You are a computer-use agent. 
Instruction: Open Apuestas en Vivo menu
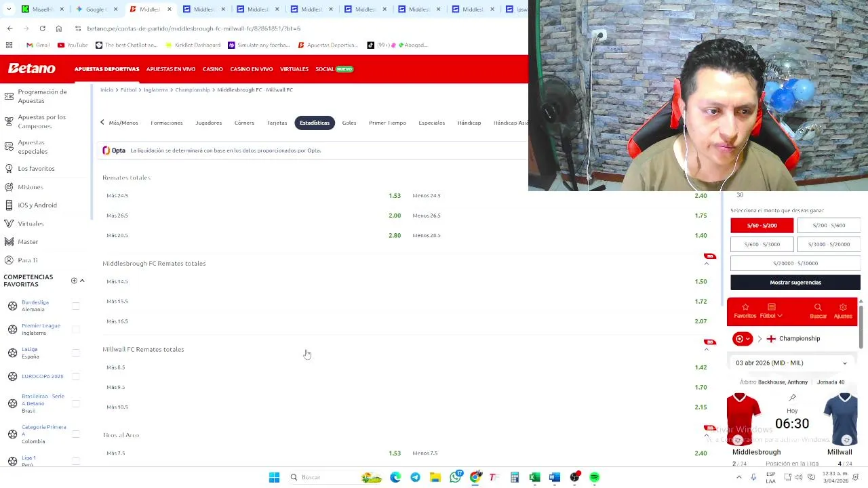click(170, 69)
